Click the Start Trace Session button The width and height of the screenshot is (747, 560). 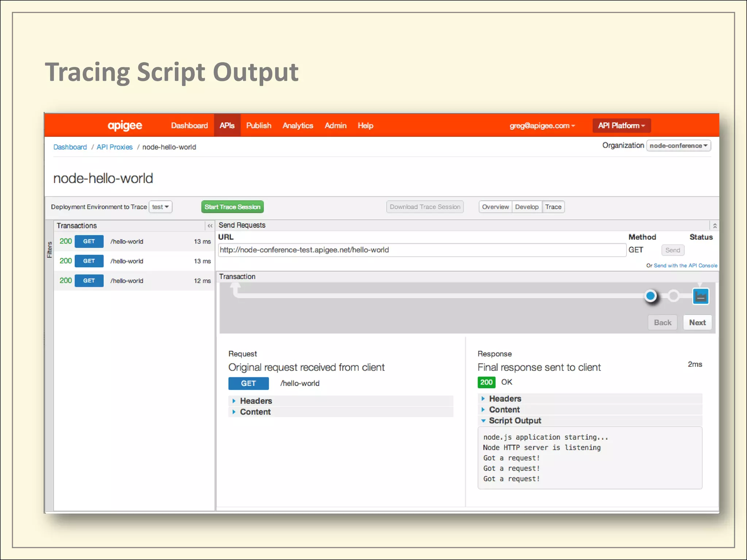(x=232, y=207)
